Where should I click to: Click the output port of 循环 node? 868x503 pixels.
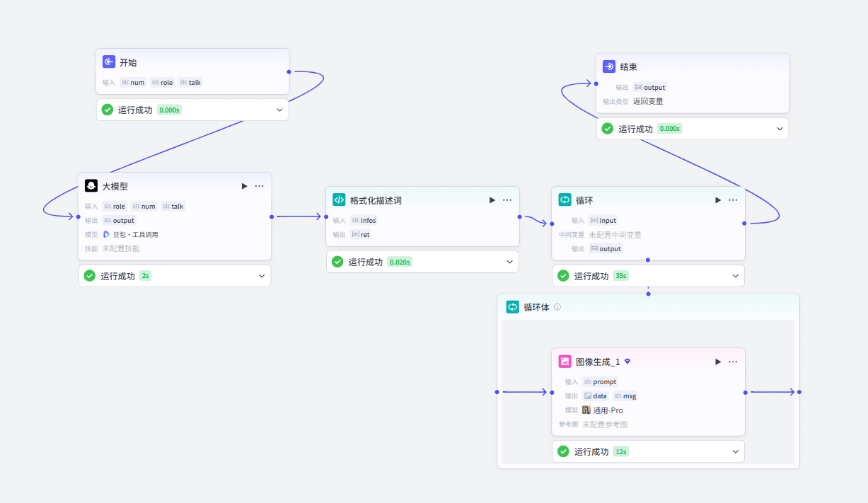point(744,224)
